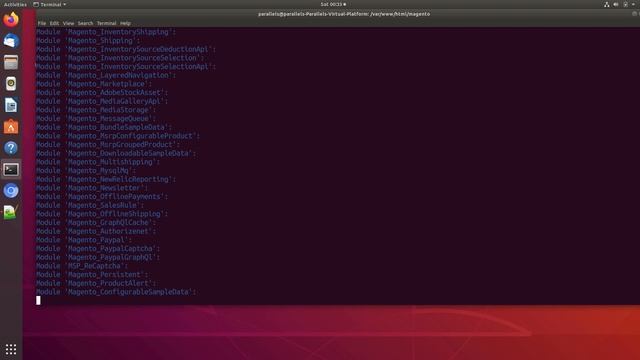This screenshot has width=640, height=360.
Task: Click the 'Magento_MsrpGroupedProduct' line
Action: click(x=108, y=144)
